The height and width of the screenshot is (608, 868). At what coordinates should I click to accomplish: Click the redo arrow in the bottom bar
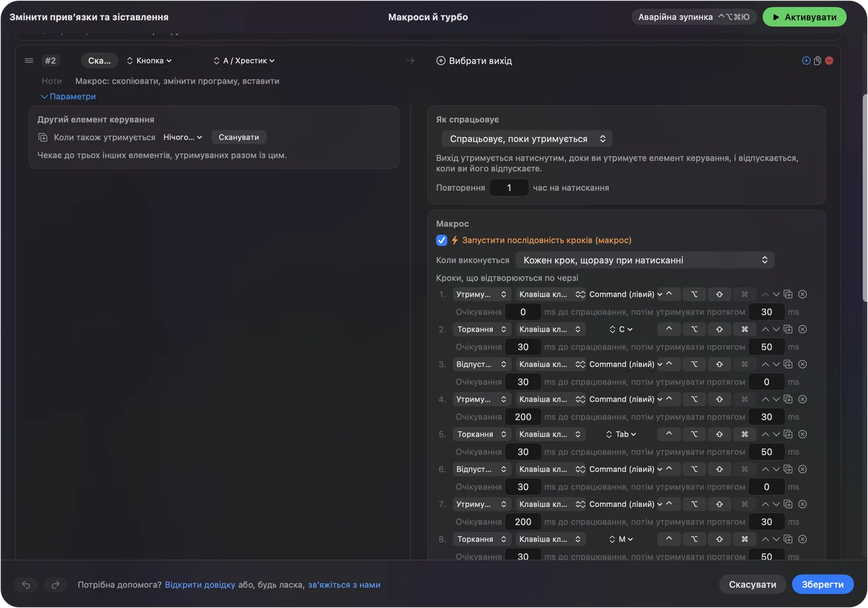tap(55, 584)
